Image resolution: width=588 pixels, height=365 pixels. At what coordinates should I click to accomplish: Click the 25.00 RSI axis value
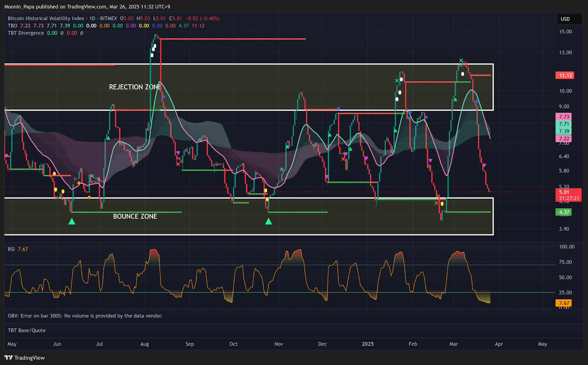(x=565, y=293)
